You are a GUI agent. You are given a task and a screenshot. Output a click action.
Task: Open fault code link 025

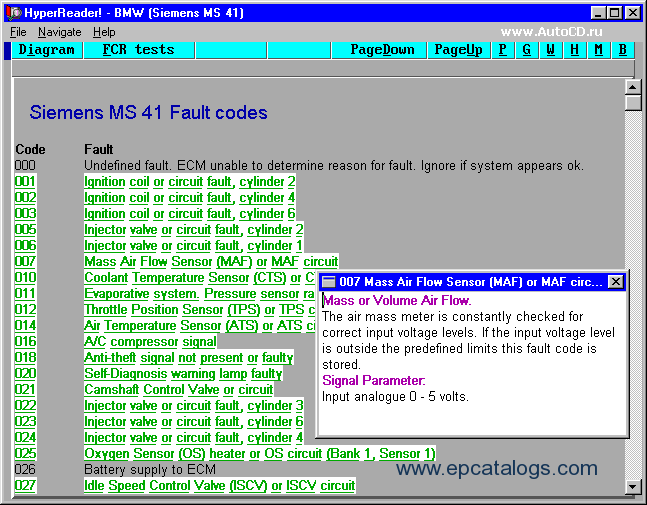tap(25, 454)
